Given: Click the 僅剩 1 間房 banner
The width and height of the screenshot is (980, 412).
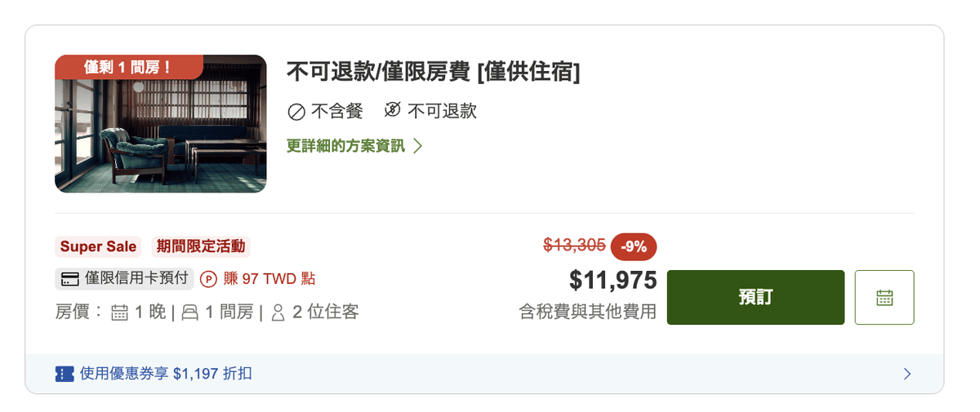Looking at the screenshot, I should click(x=128, y=67).
